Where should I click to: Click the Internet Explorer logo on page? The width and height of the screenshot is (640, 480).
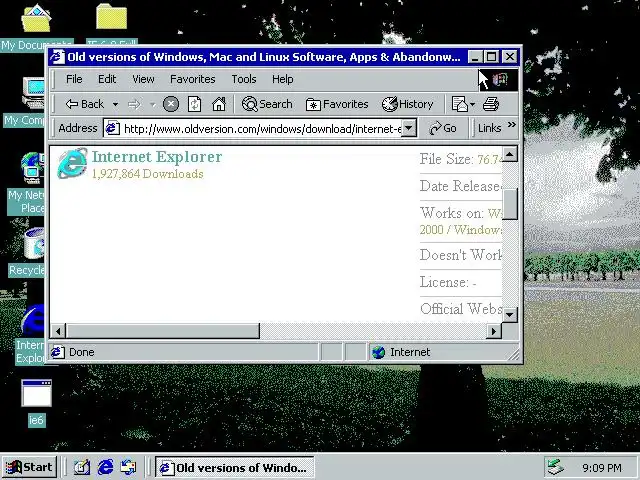(72, 163)
